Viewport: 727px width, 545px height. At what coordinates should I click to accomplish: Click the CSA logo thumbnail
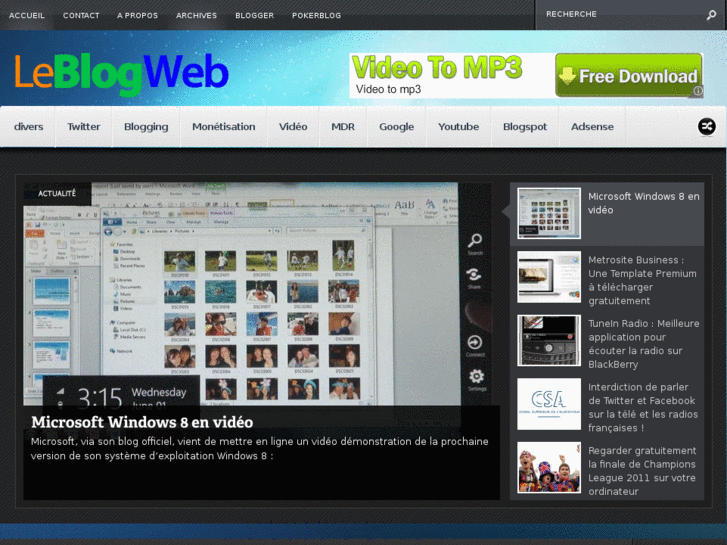(x=549, y=404)
